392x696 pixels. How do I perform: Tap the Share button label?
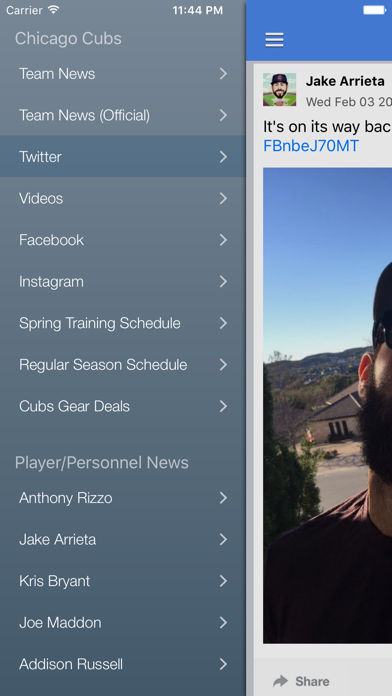tap(313, 681)
